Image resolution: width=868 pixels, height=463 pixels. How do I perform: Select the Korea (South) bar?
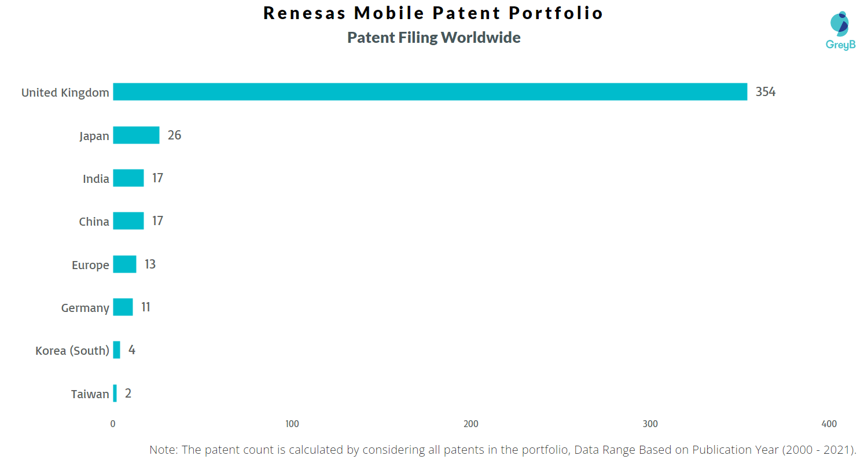(116, 350)
